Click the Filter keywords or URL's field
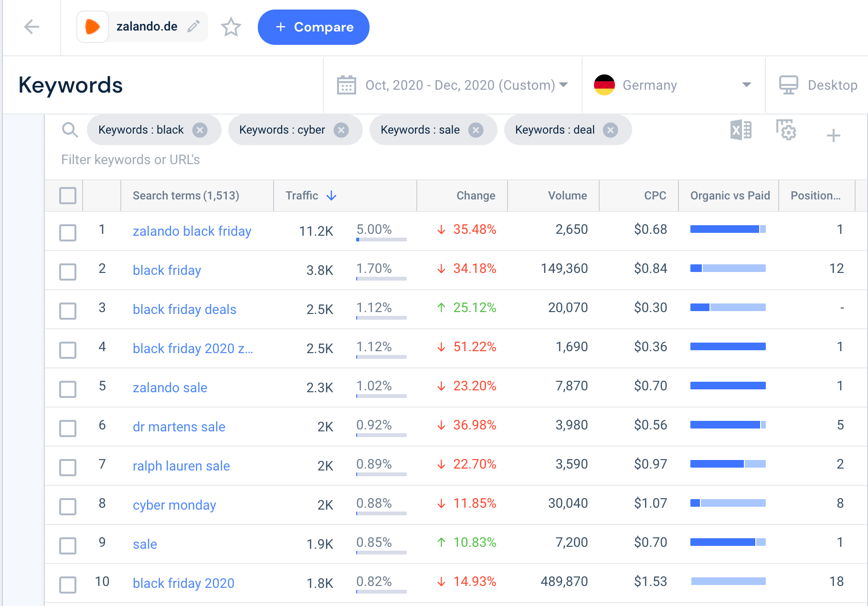The image size is (868, 606). coord(130,160)
